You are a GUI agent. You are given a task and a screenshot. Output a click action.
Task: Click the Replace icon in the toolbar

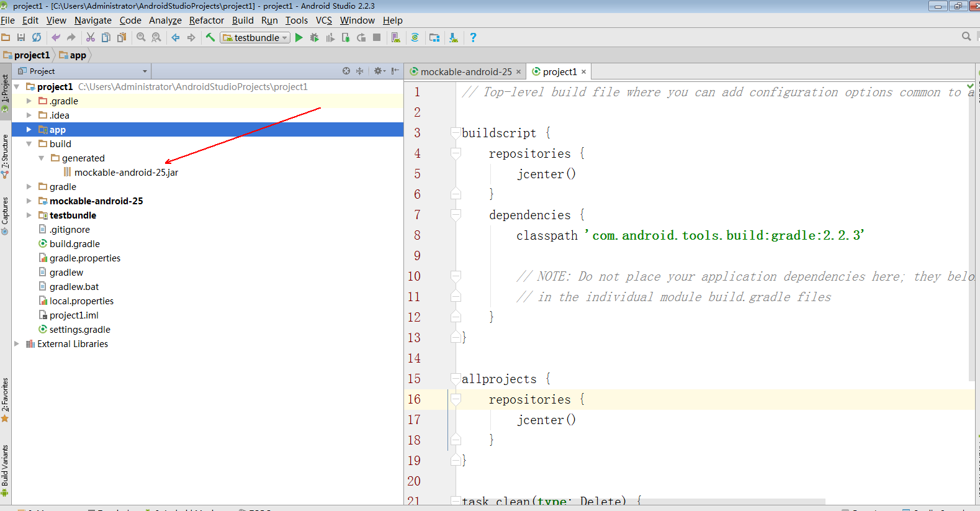coord(156,37)
